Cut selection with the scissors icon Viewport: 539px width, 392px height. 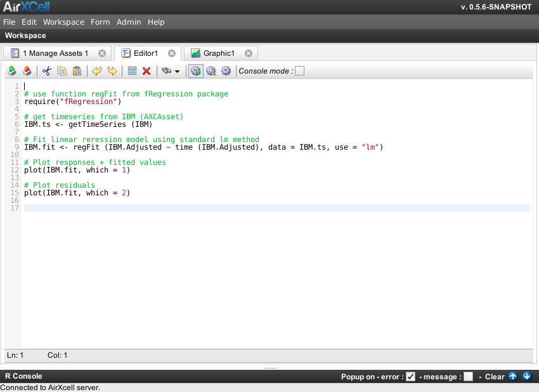47,71
